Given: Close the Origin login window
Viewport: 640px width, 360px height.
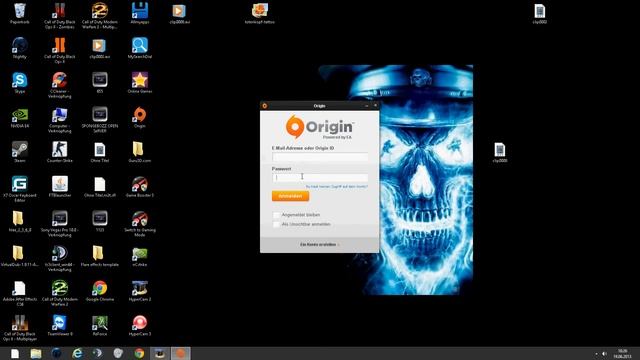Looking at the screenshot, I should click(x=375, y=106).
